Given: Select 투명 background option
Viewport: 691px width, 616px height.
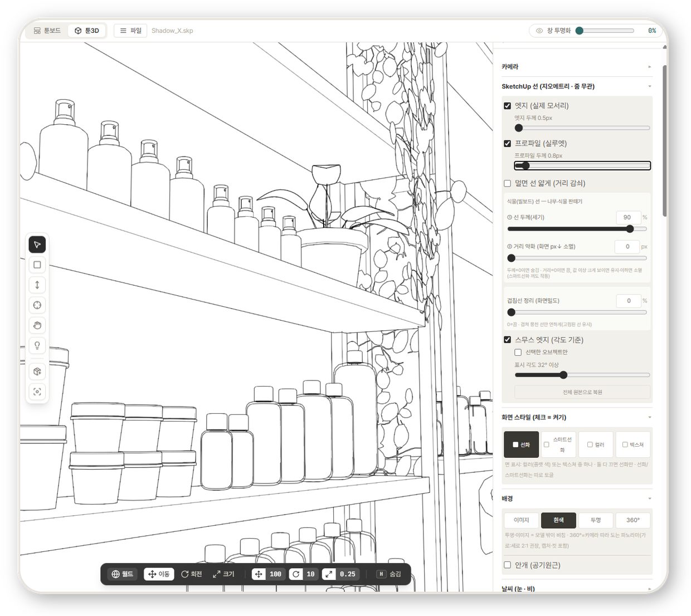Looking at the screenshot, I should [596, 520].
